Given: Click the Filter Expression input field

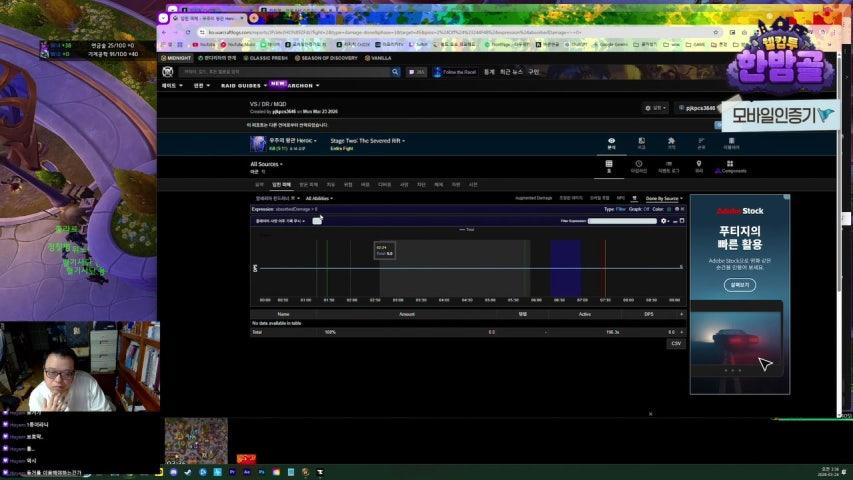Looking at the screenshot, I should coord(622,220).
